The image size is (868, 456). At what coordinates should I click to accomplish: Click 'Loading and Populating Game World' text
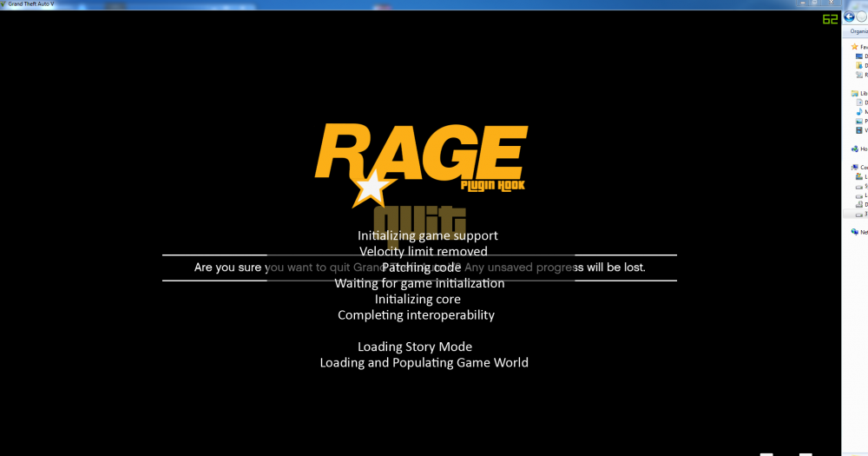click(x=424, y=362)
